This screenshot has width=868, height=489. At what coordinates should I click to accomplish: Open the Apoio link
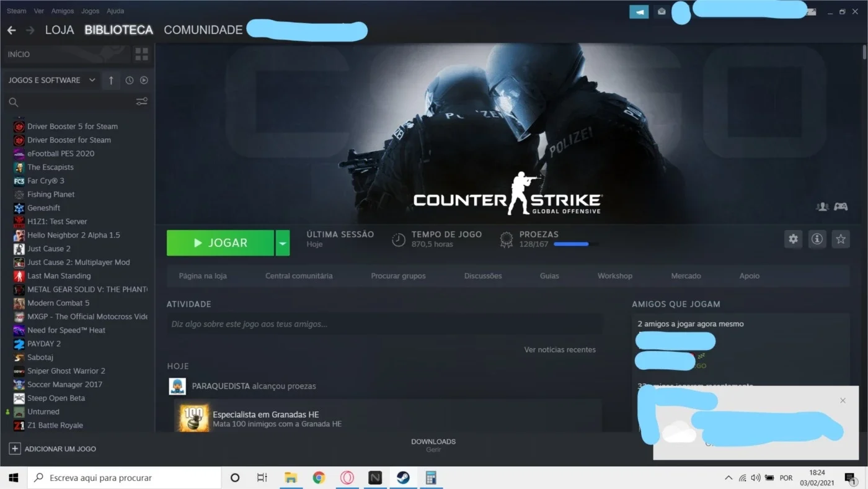[749, 276]
